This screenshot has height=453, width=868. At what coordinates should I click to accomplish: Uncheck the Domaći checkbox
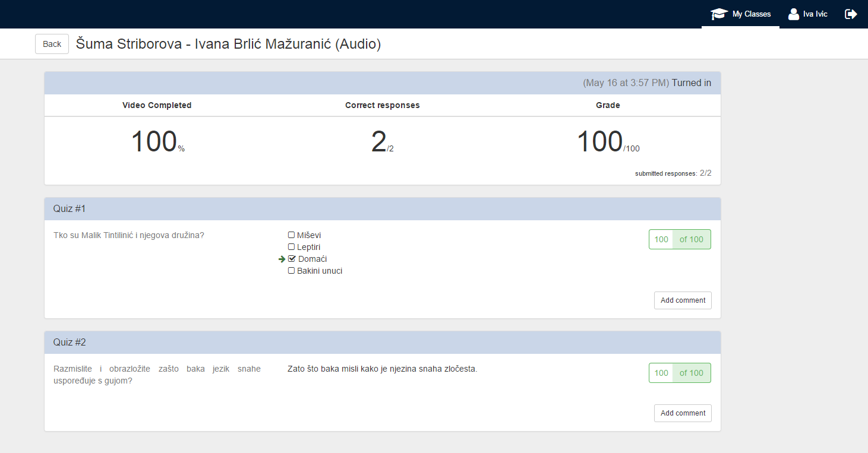click(x=292, y=259)
